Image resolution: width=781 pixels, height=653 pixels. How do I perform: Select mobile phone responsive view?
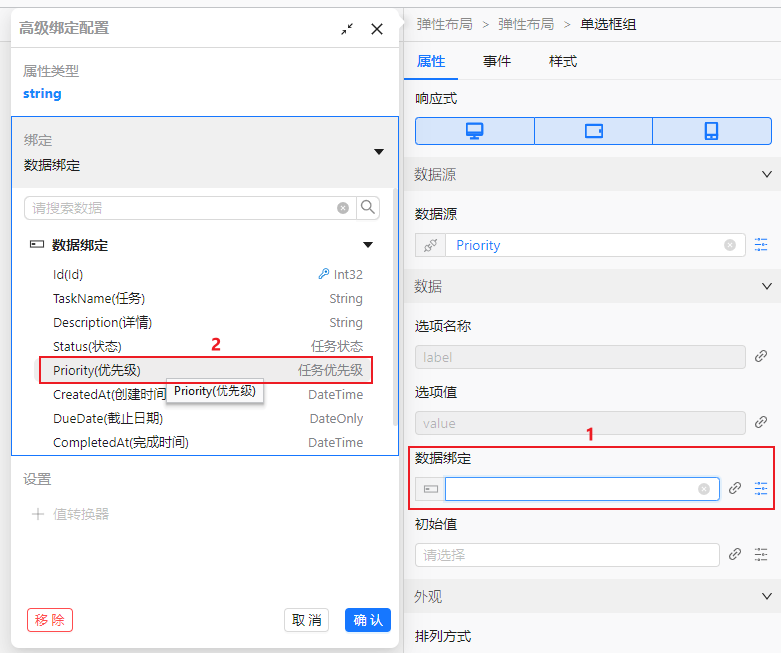(x=711, y=131)
